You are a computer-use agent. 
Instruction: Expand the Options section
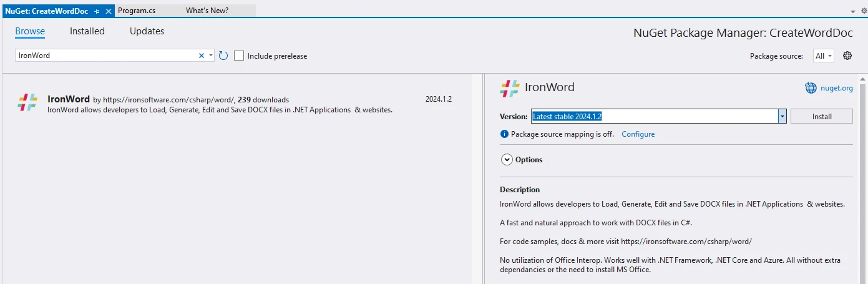click(x=507, y=160)
